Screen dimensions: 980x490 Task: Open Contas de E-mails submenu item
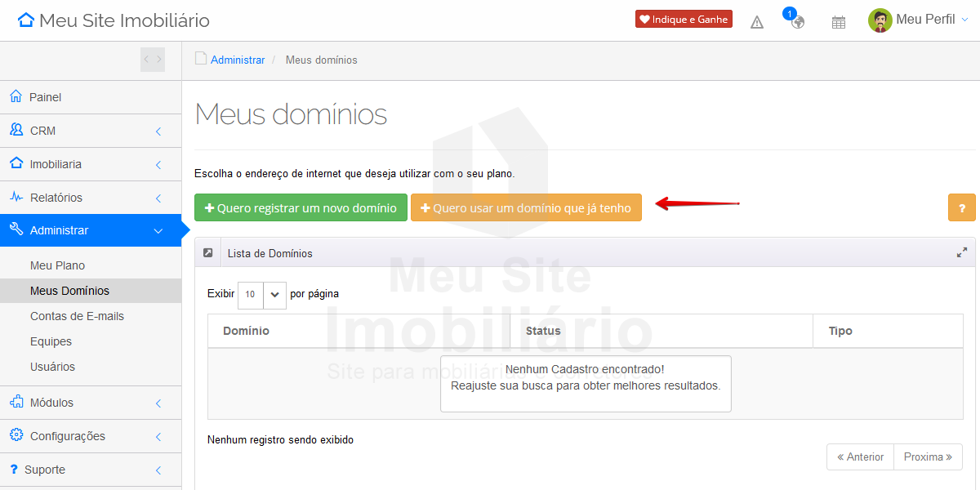[77, 316]
